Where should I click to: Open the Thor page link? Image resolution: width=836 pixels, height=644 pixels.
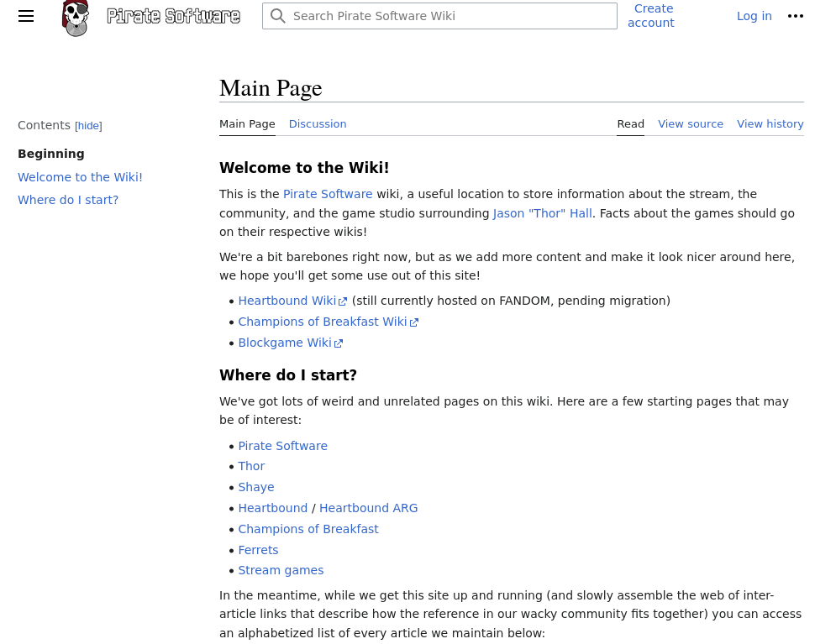252,467
